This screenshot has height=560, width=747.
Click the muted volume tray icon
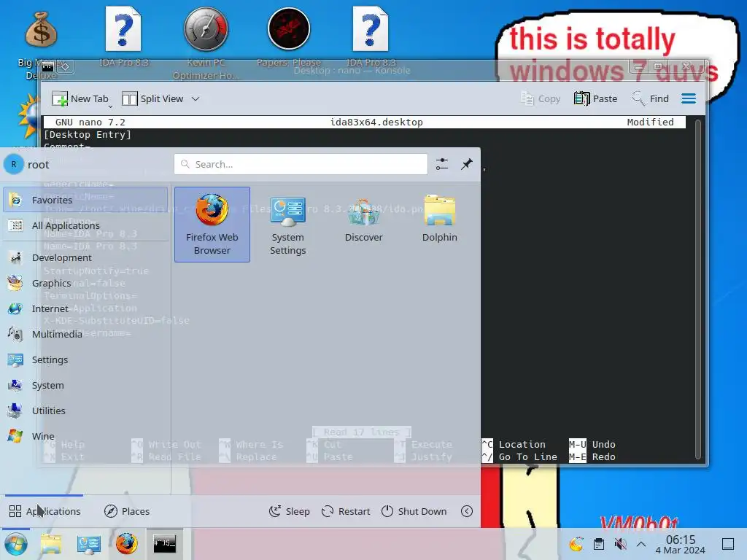click(620, 544)
